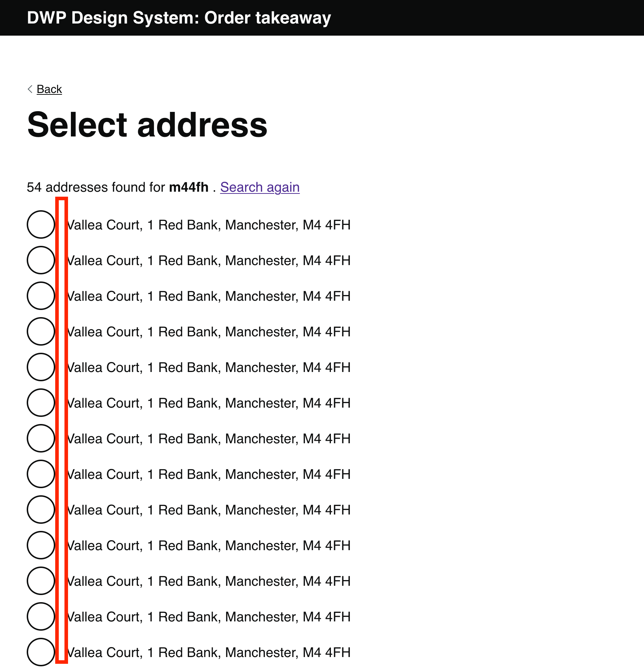The image size is (644, 672).
Task: Select the third Vallea Court address
Action: [x=41, y=296]
